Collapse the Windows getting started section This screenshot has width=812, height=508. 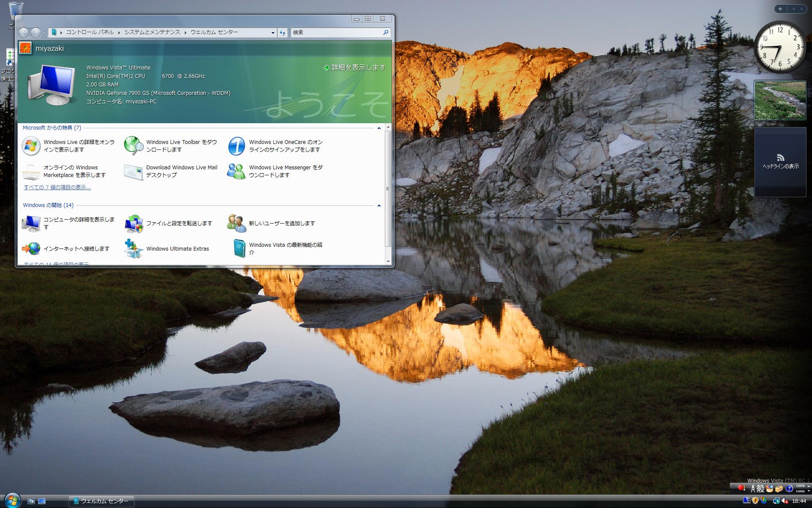(379, 206)
